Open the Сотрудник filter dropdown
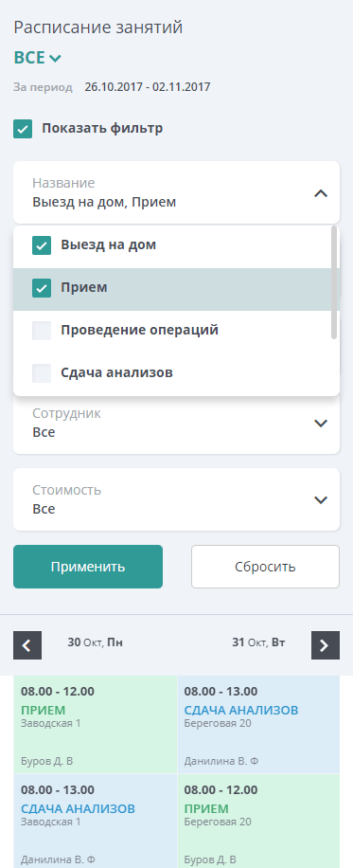 tap(176, 424)
